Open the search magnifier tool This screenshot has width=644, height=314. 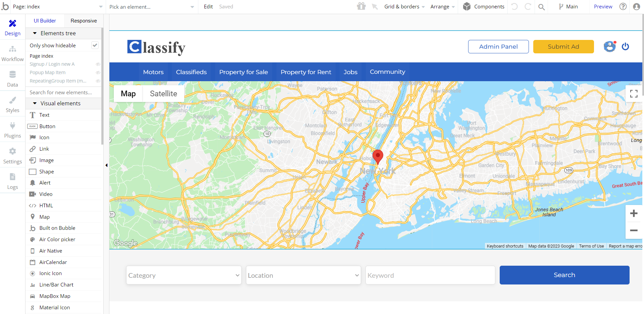pyautogui.click(x=541, y=7)
